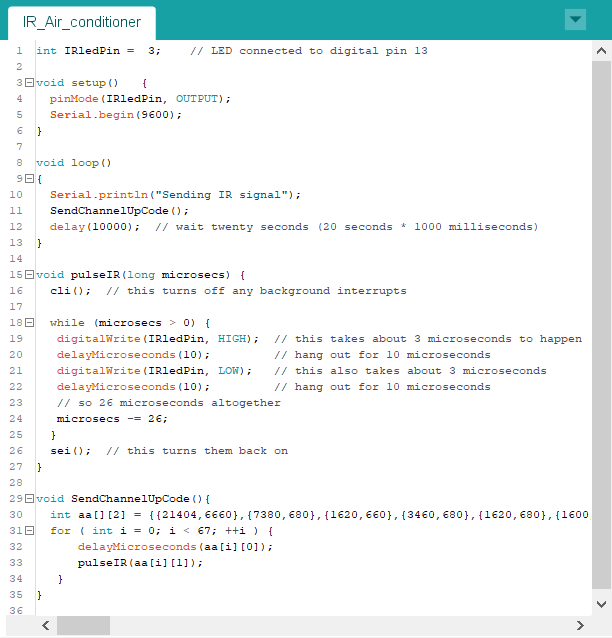This screenshot has width=612, height=638.
Task: Select the IR_Air_conditioner tab
Action: click(81, 21)
